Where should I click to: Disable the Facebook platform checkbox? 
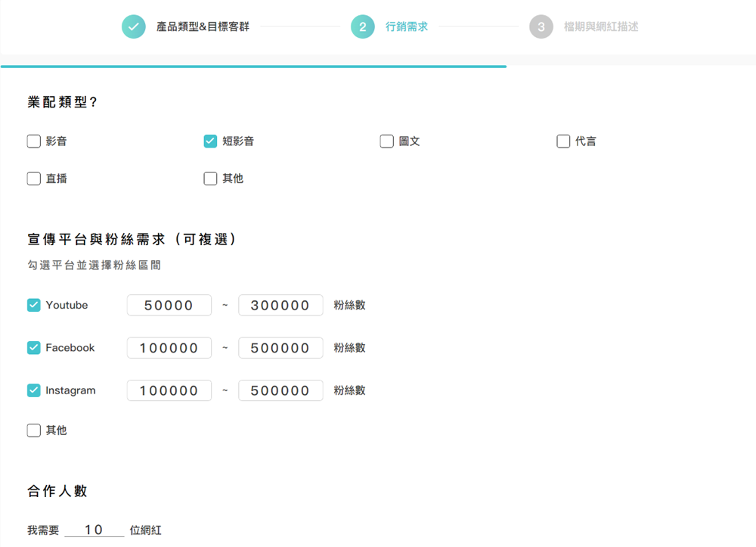(33, 347)
